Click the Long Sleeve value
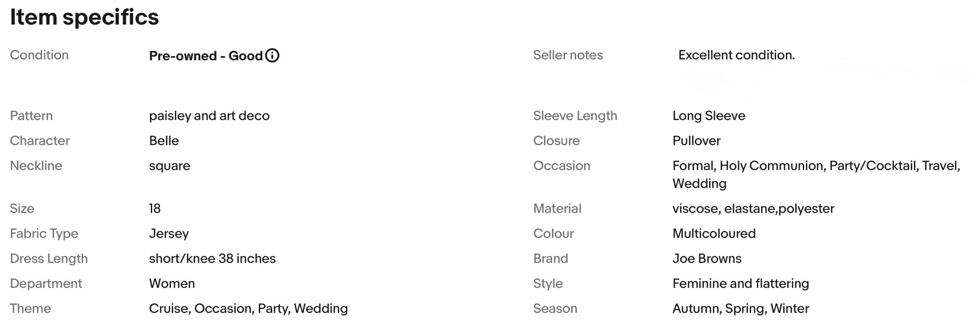 pyautogui.click(x=709, y=116)
